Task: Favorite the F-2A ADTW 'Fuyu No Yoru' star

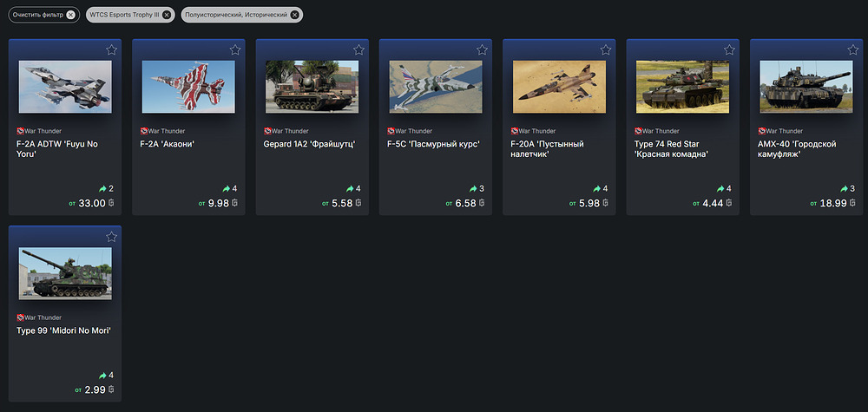Action: 111,50
